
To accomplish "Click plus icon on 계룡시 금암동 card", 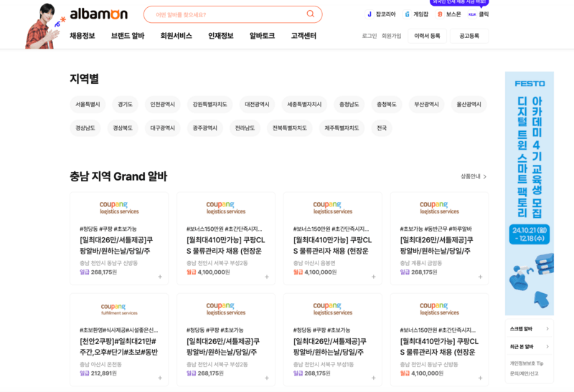I will [x=480, y=277].
